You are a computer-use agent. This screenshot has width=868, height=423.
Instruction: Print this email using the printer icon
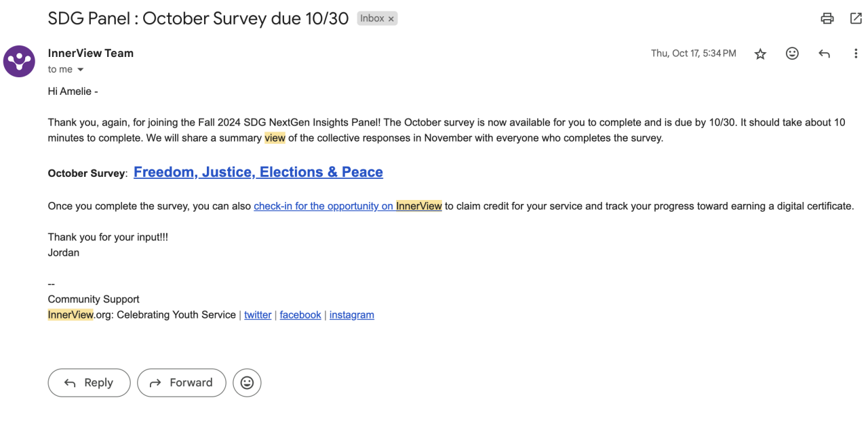point(827,19)
